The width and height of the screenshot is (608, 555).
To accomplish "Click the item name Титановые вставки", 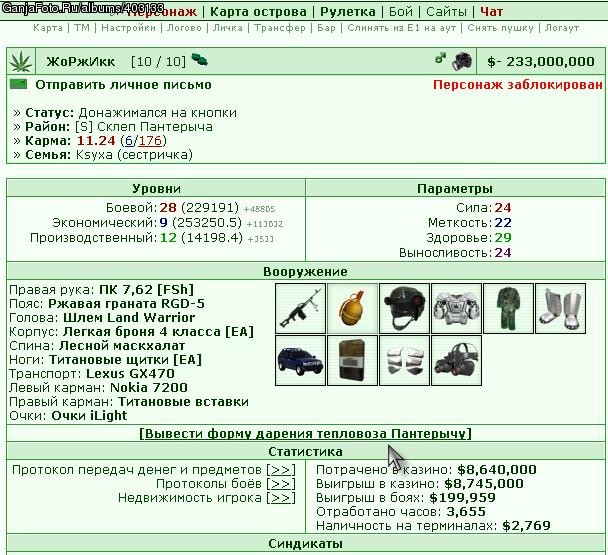I will click(183, 401).
